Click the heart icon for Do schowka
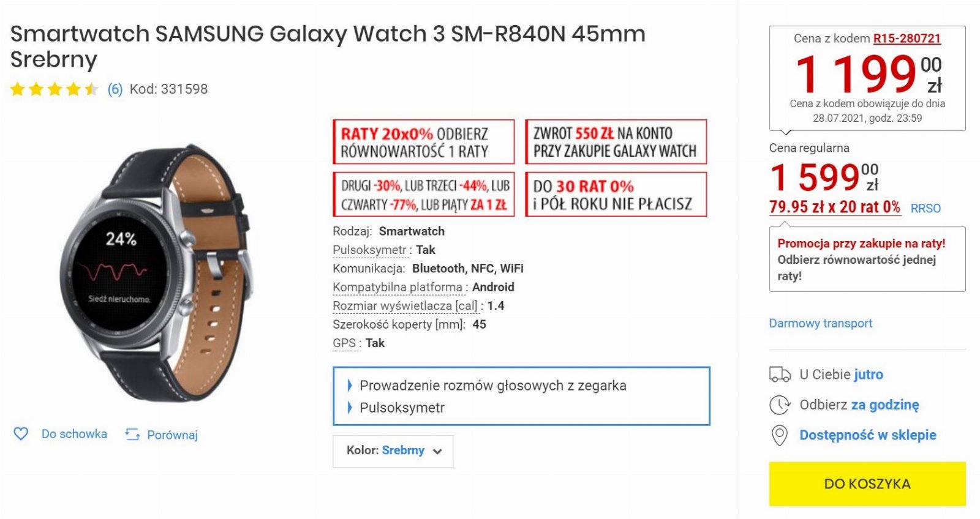Viewport: 980px width, 519px height. pos(21,434)
